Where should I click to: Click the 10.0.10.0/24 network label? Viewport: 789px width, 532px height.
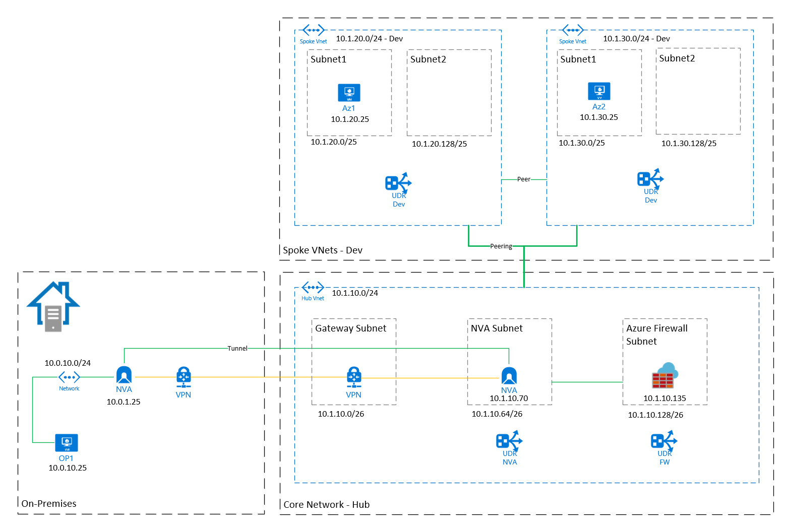68,363
